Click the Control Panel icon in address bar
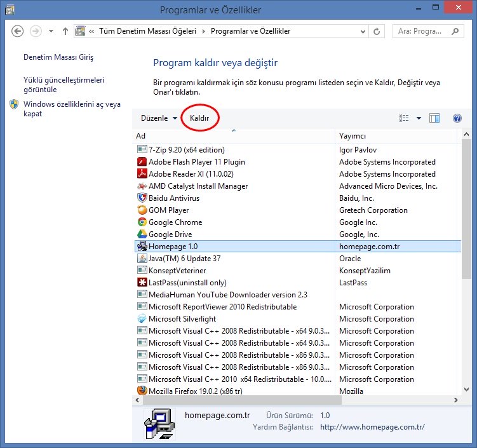The width and height of the screenshot is (477, 448). [x=80, y=31]
